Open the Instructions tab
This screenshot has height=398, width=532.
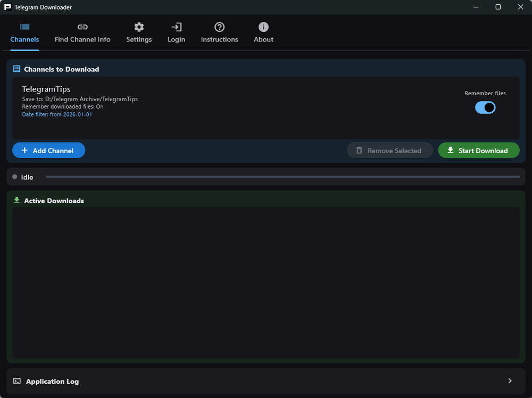click(x=219, y=33)
